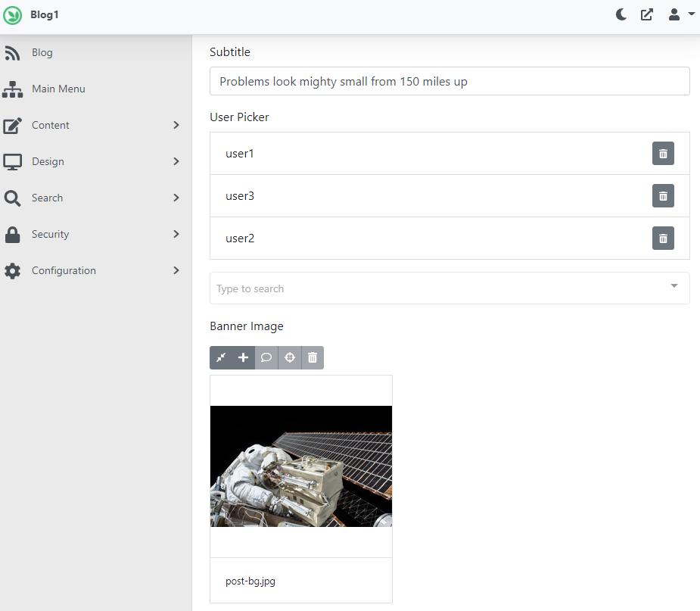Viewport: 700px width, 611px height.
Task: Click the Configuration gear icon
Action: click(13, 270)
